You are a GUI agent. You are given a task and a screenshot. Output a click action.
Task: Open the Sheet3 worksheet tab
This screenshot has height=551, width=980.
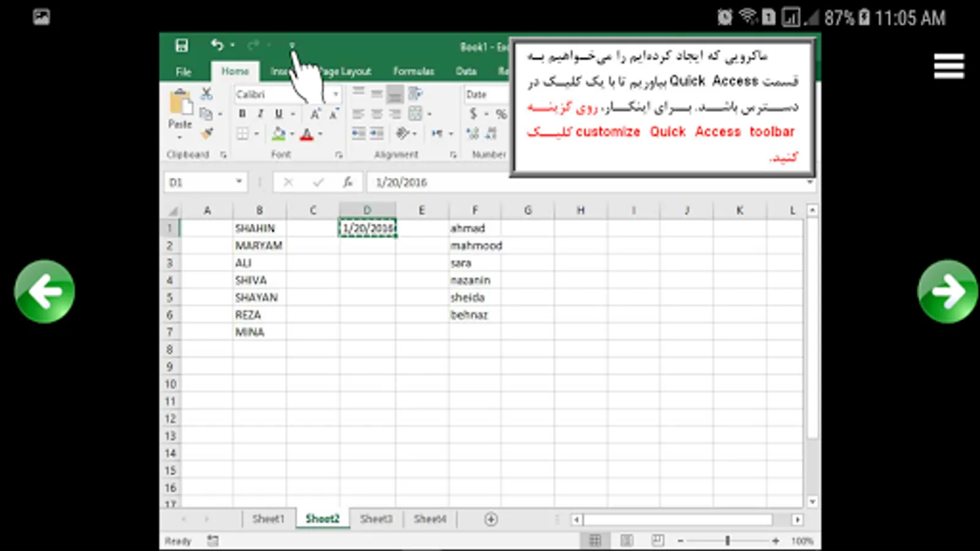[x=376, y=519]
